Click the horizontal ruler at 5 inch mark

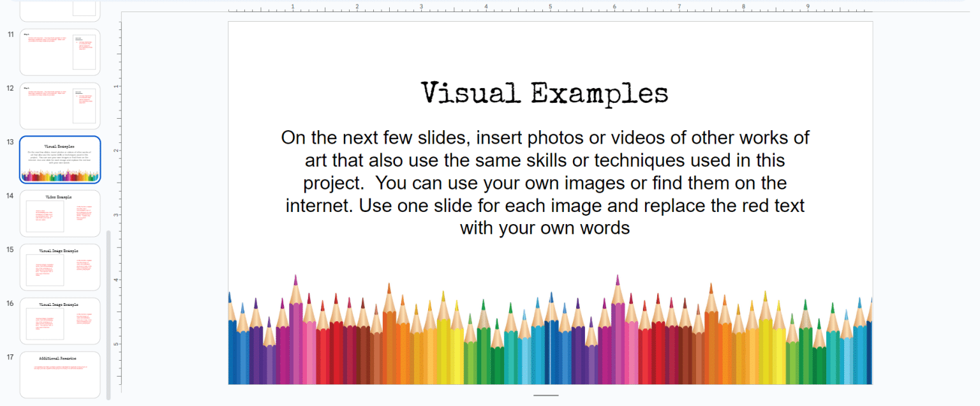click(x=550, y=8)
